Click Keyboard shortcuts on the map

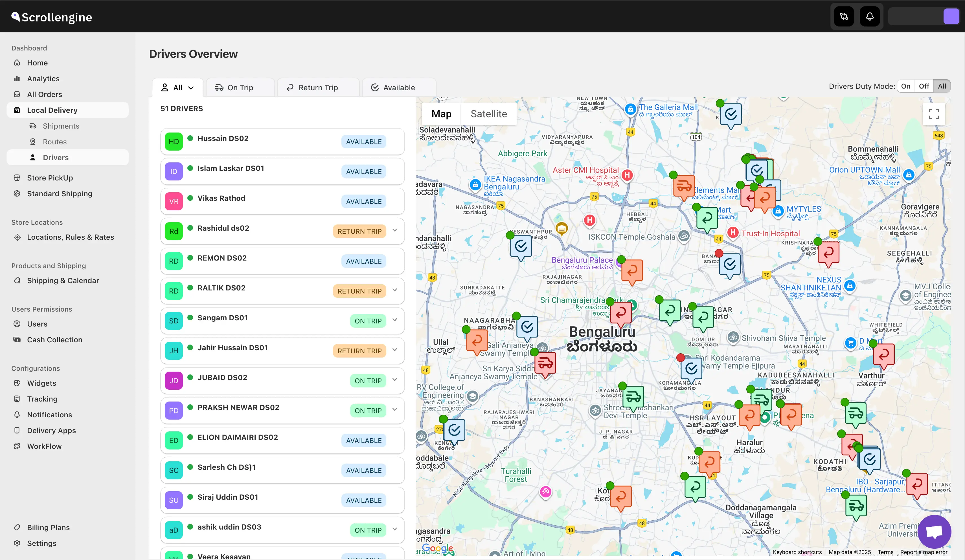[797, 552]
